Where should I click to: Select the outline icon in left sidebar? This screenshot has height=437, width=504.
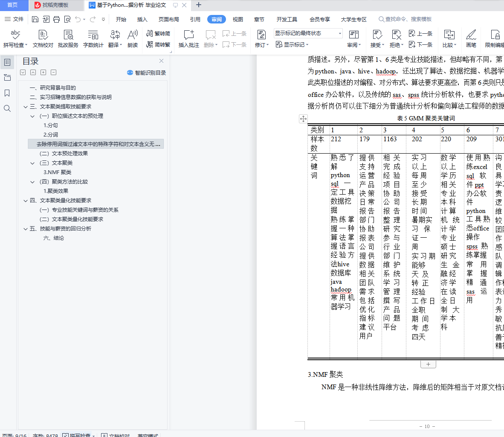click(7, 62)
